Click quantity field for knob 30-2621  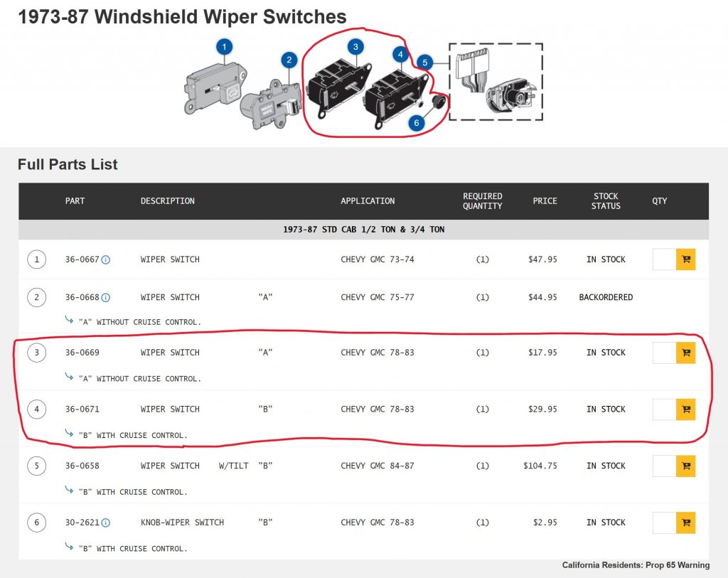(x=665, y=523)
